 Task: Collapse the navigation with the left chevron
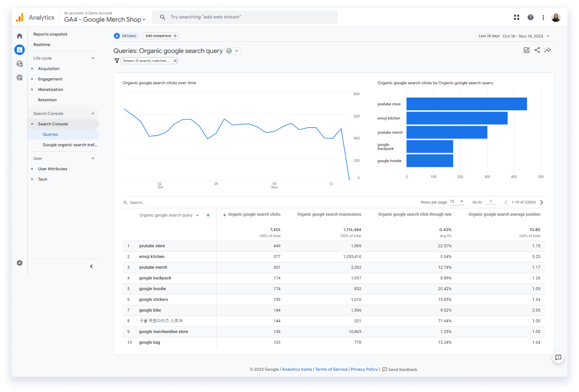pos(91,266)
